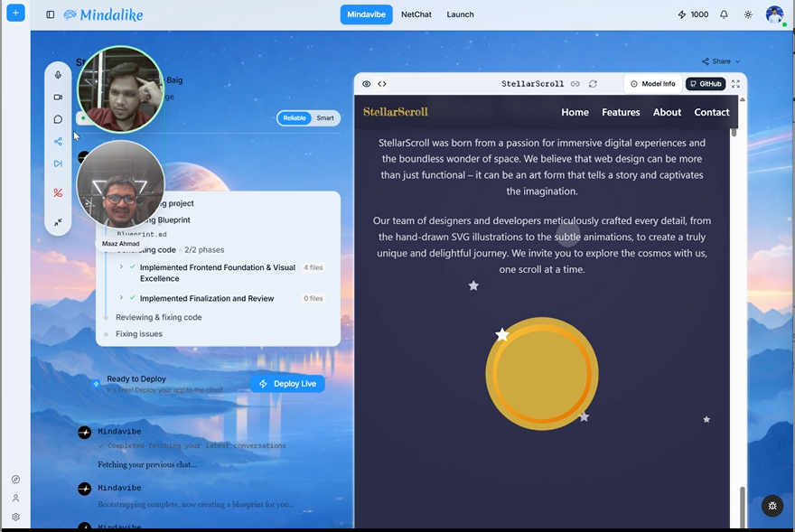Check the 1000 credits lightning indicator
Image resolution: width=795 pixels, height=532 pixels.
693,14
